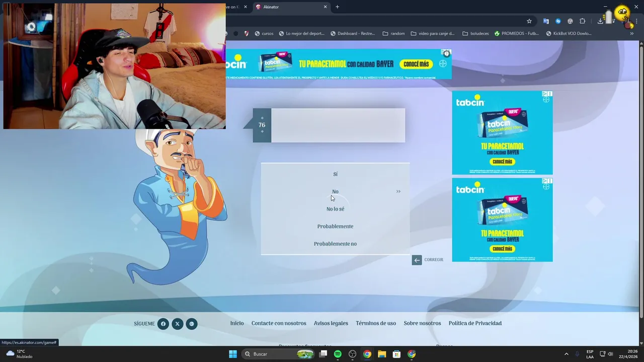Viewport: 644px width, 362px height.
Task: Open Spotify from taskbar
Action: click(338, 354)
